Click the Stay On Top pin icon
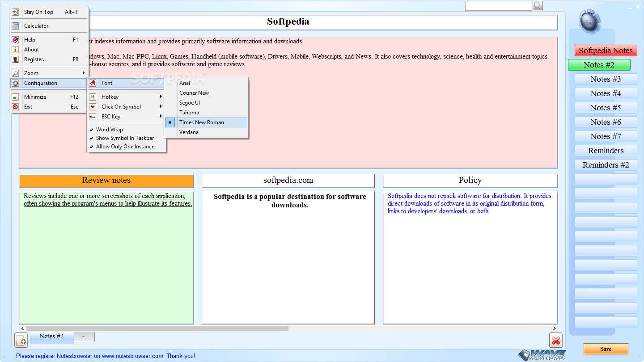This screenshot has height=362, width=644. [15, 12]
